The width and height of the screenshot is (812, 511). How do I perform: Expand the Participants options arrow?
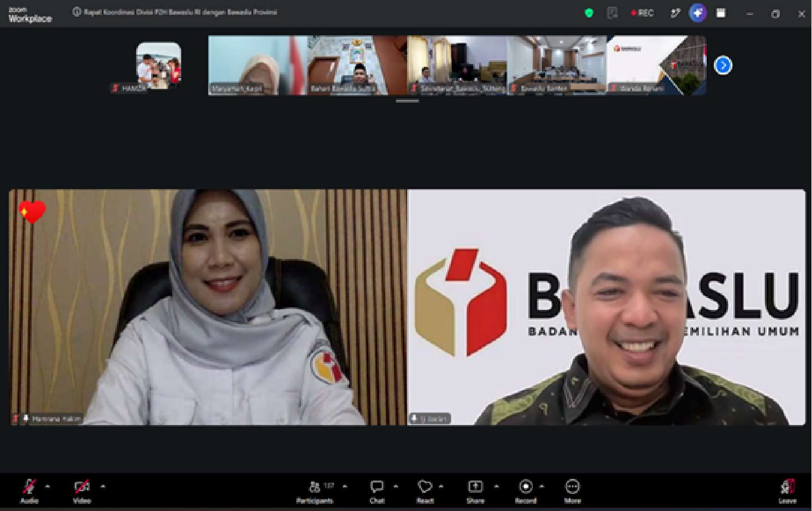pyautogui.click(x=345, y=486)
